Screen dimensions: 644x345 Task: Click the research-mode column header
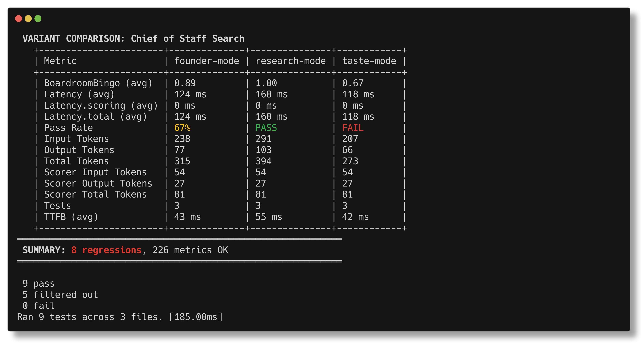pyautogui.click(x=291, y=61)
